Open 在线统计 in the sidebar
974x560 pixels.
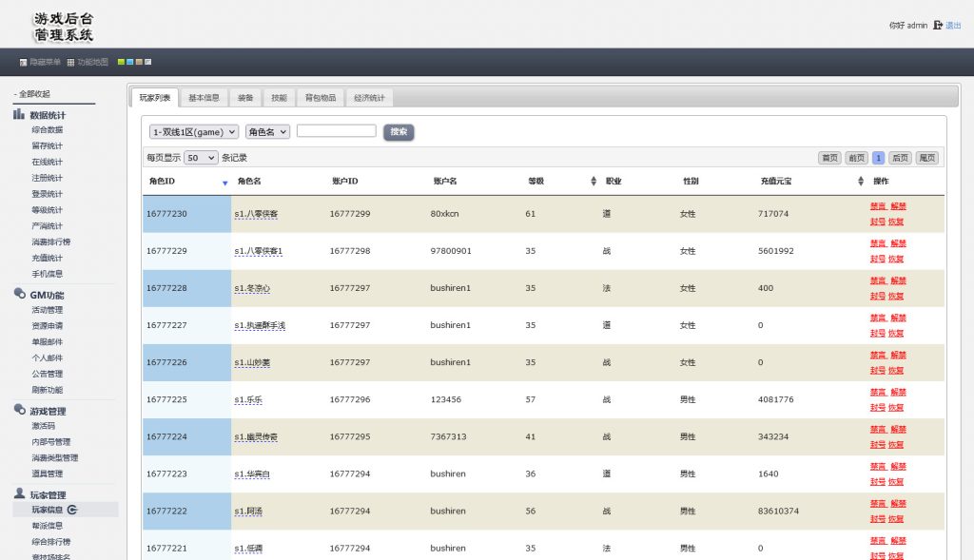coord(48,162)
